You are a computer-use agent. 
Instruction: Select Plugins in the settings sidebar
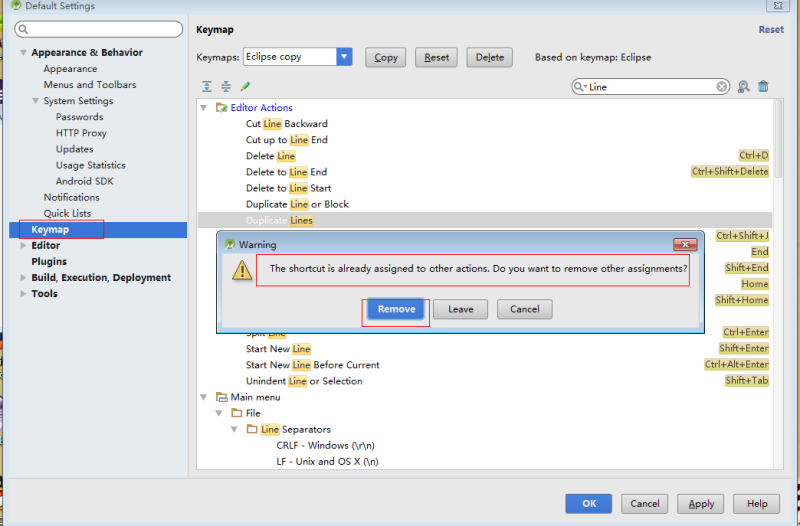click(x=49, y=261)
